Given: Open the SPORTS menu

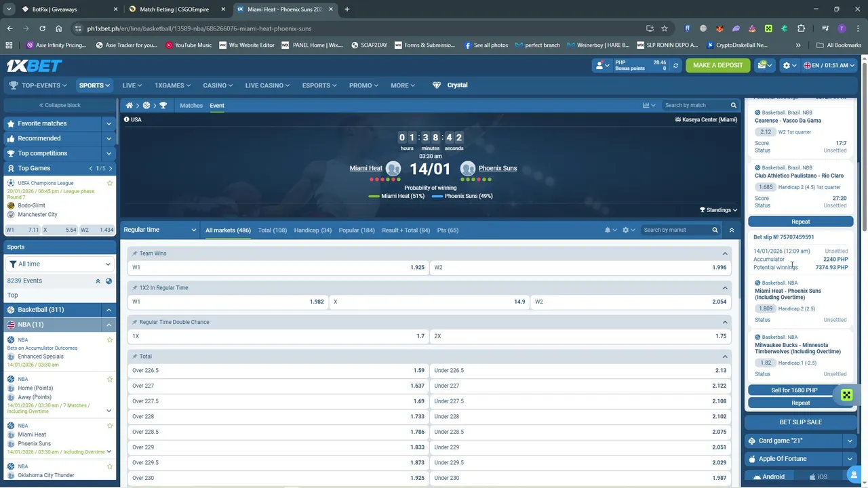Looking at the screenshot, I should 94,85.
